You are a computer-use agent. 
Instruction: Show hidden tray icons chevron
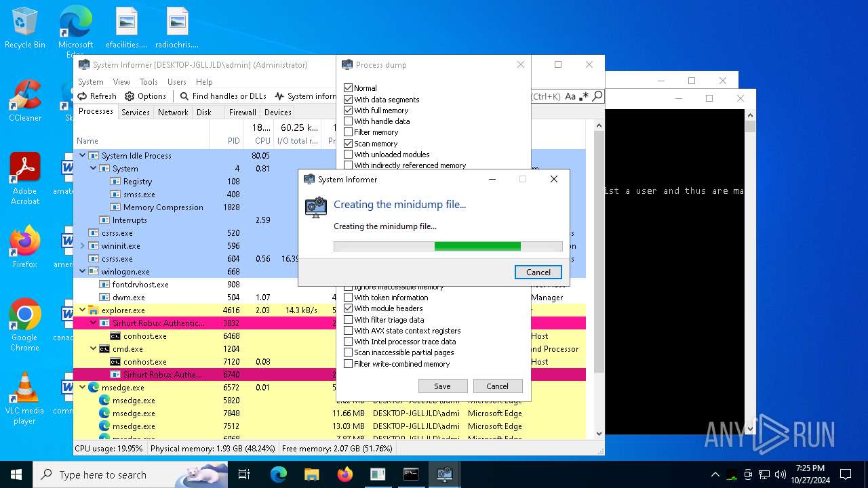tap(715, 474)
